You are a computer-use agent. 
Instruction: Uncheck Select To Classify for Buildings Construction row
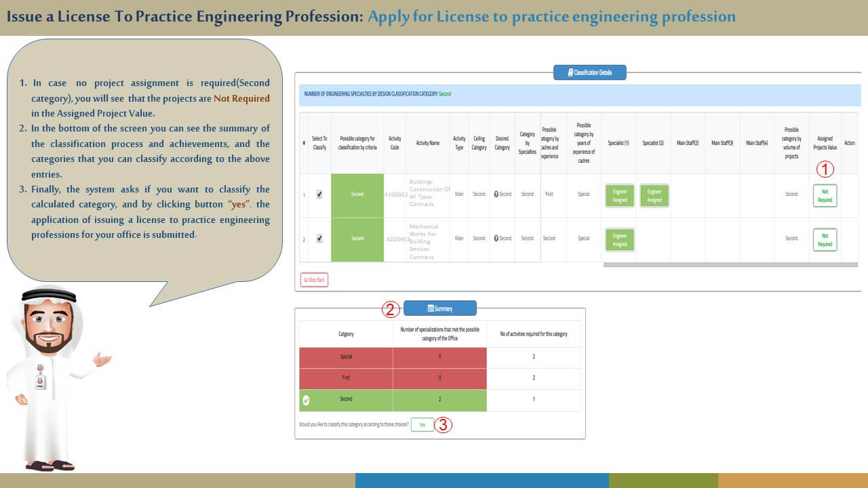click(x=319, y=195)
